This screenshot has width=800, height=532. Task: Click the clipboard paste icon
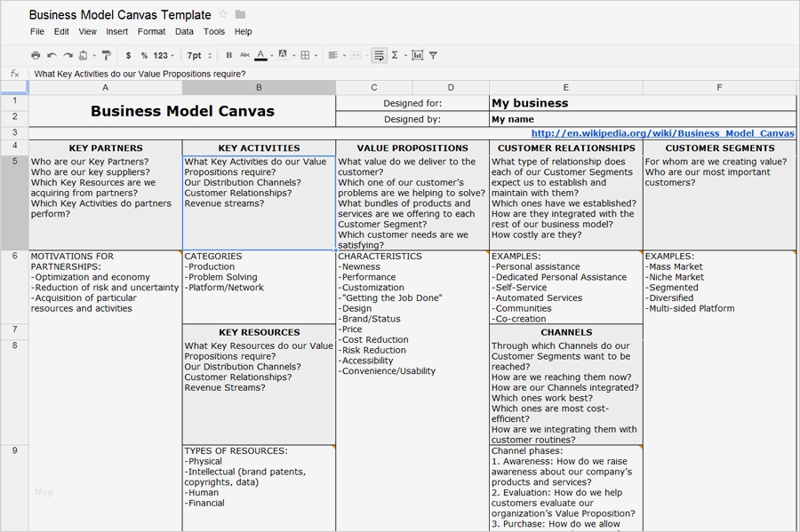84,56
